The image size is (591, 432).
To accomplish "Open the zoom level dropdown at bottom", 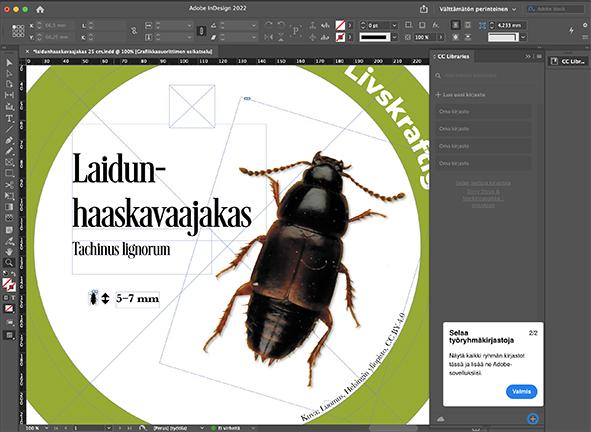I will (x=47, y=428).
